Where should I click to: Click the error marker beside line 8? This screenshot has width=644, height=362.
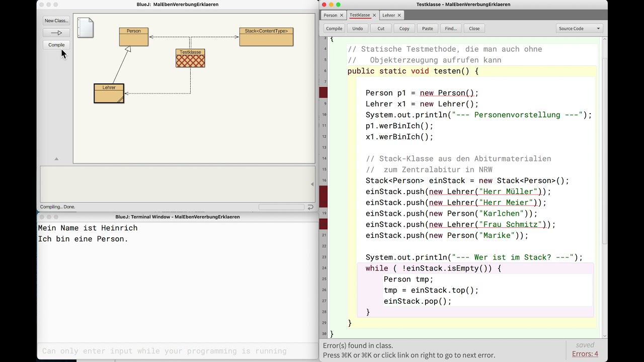(324, 93)
